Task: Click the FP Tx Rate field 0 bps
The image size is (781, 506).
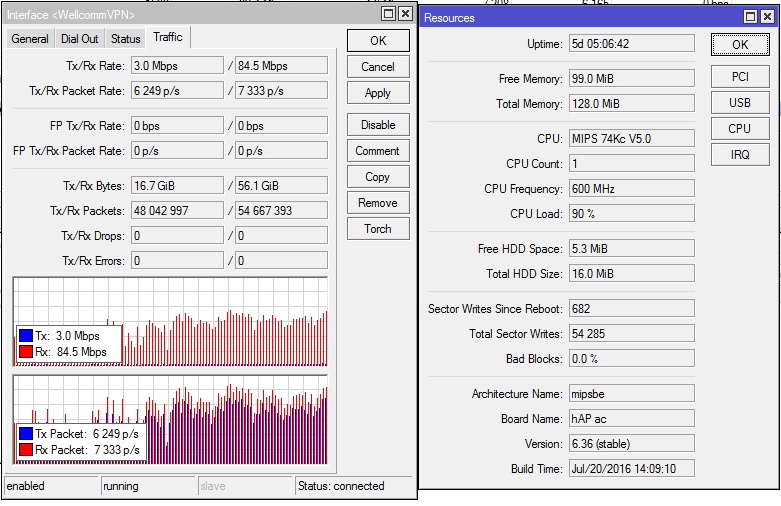Action: pos(177,126)
